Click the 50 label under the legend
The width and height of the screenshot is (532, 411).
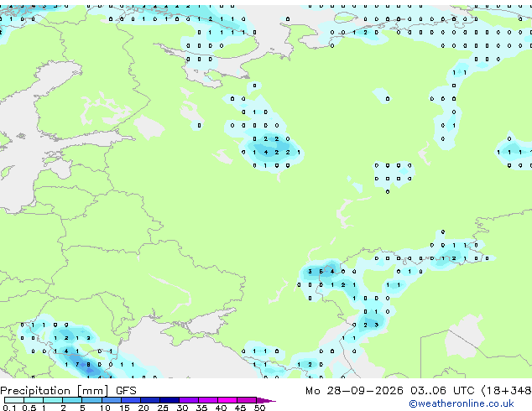click(x=259, y=408)
